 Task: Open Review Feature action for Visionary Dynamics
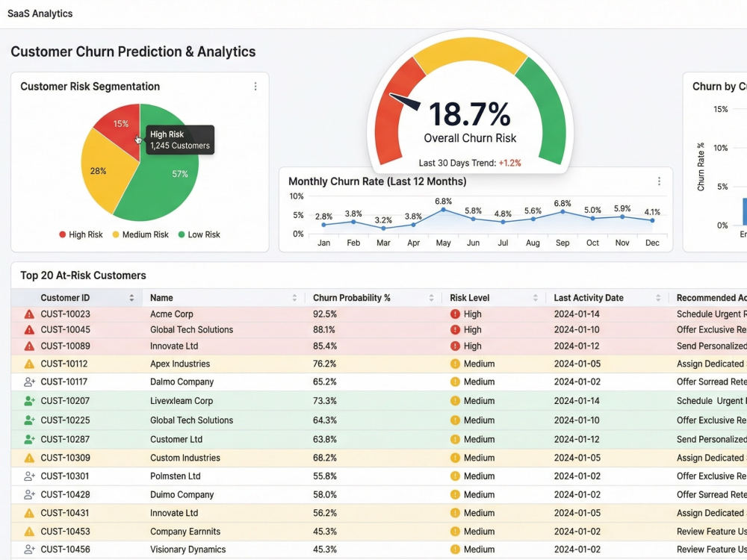[x=711, y=550]
